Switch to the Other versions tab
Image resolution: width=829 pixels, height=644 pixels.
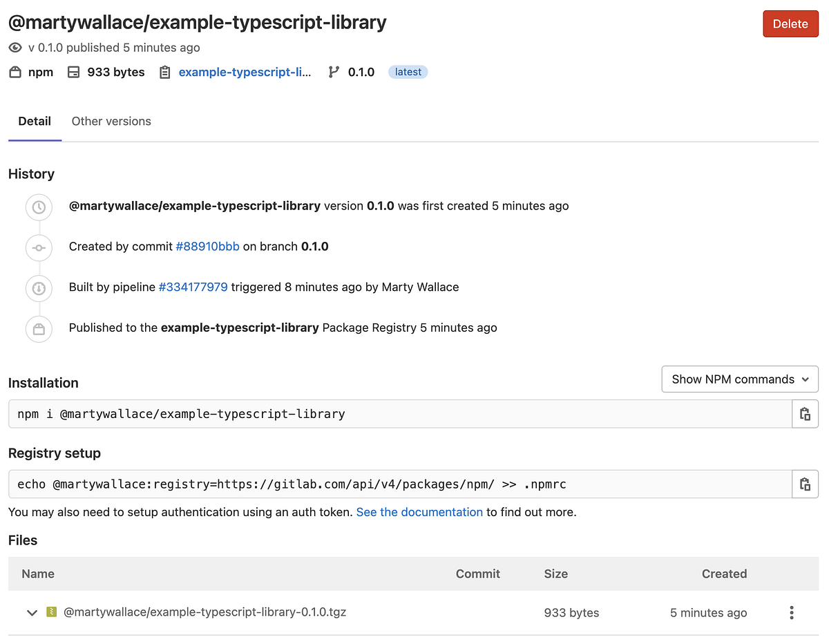tap(111, 121)
